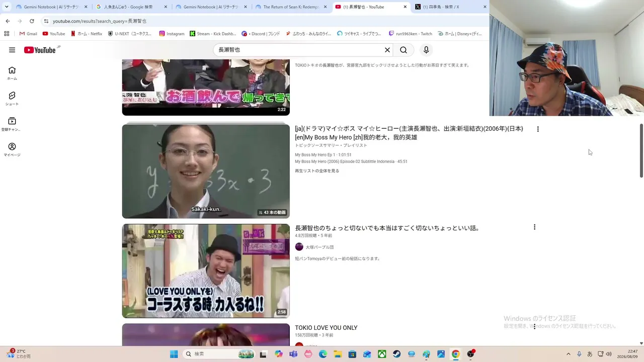Screen dimensions: 644x362
Task: Open Episode 02 Subtittle Indonesia entry
Action: click(351, 161)
